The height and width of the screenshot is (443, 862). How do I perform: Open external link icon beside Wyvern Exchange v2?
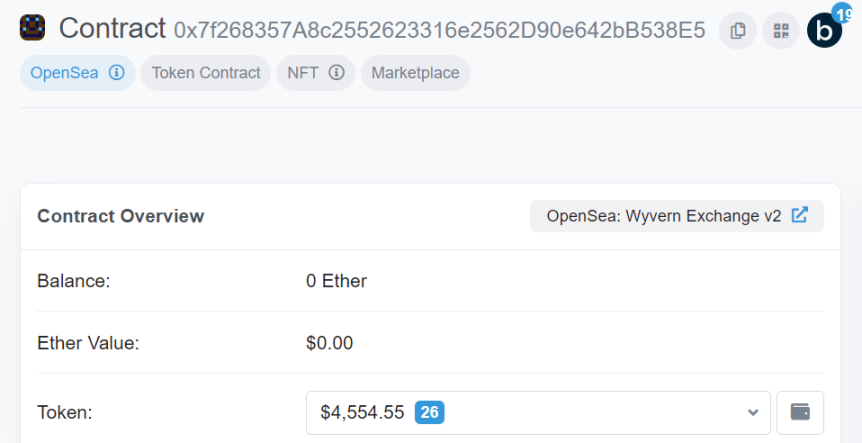point(799,215)
